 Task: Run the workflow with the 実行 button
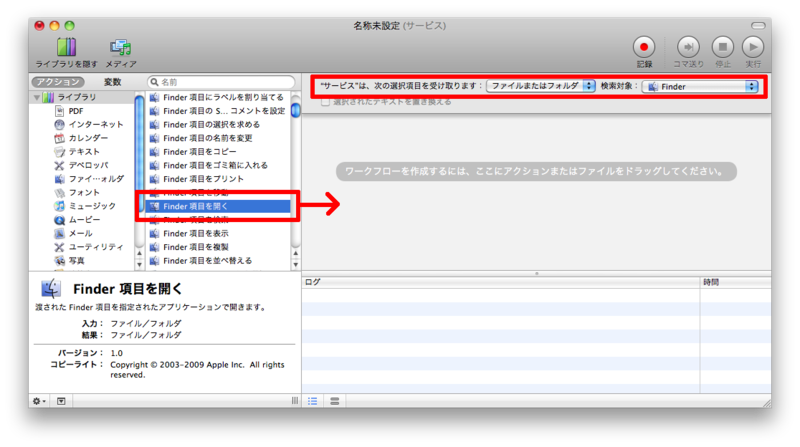pos(753,47)
